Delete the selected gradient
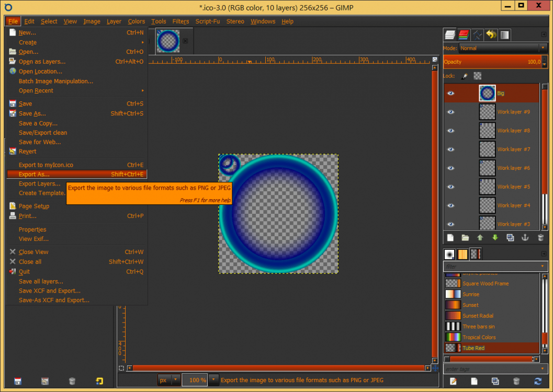The width and height of the screenshot is (553, 392). (516, 381)
